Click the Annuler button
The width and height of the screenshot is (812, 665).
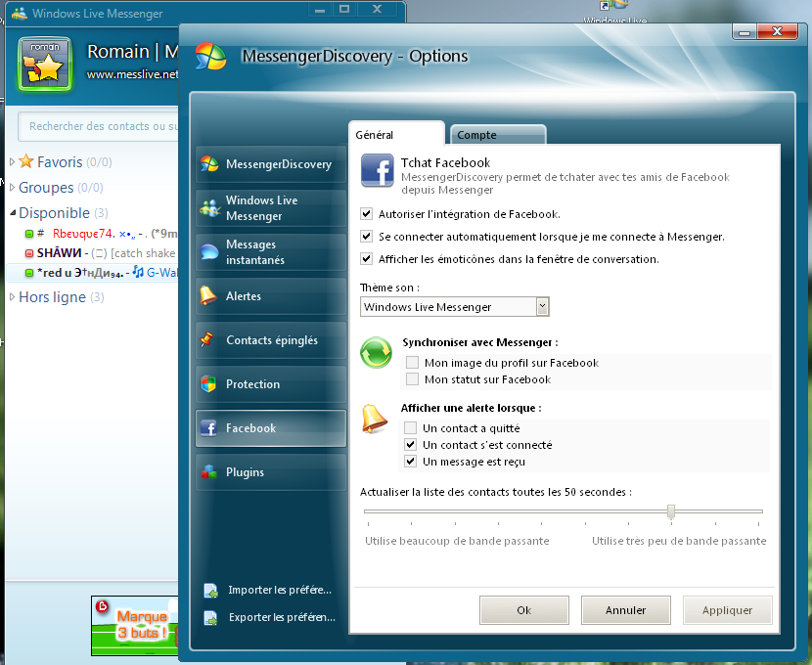coord(625,610)
